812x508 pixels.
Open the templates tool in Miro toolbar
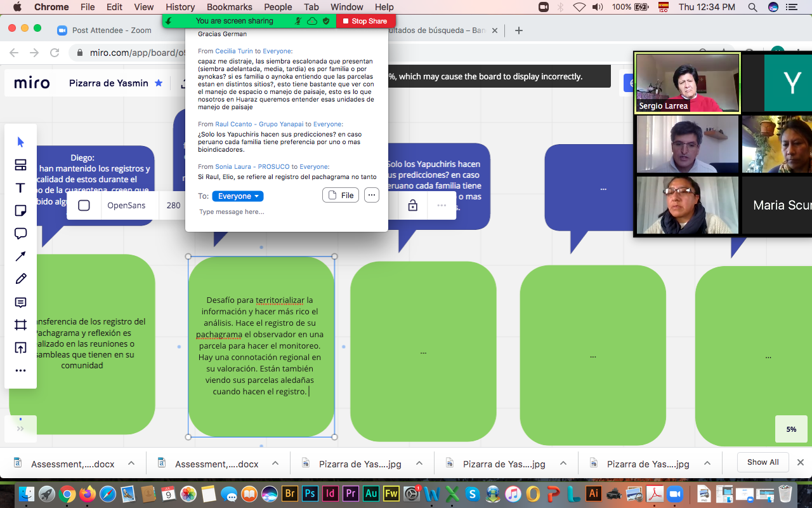[20, 165]
